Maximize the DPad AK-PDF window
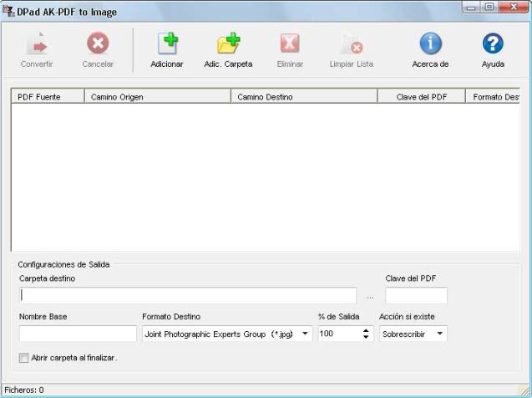The width and height of the screenshot is (532, 398). [489, 8]
